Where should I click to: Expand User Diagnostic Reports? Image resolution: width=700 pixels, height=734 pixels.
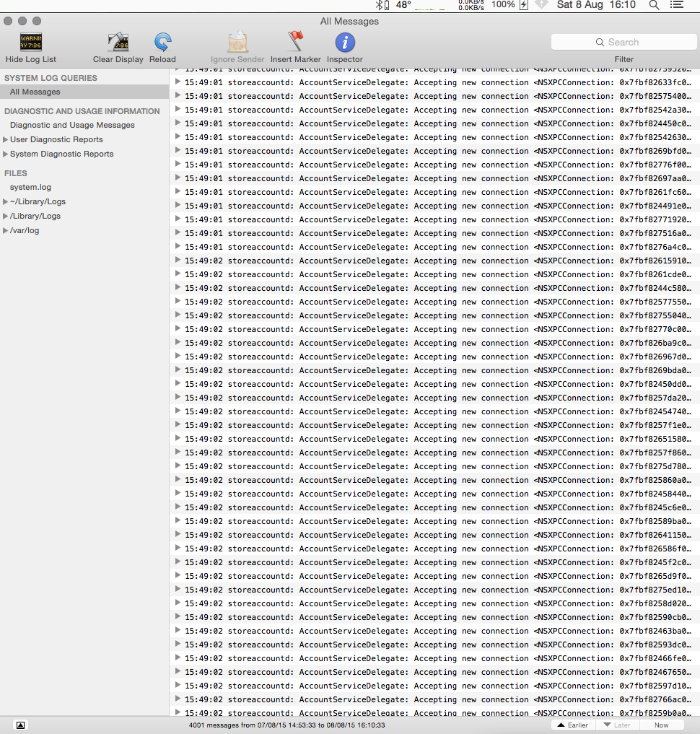pyautogui.click(x=5, y=139)
